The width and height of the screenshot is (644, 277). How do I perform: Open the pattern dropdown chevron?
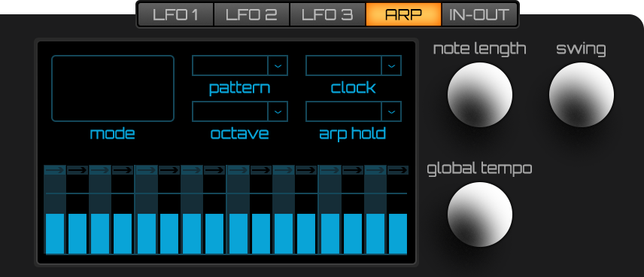pos(278,65)
